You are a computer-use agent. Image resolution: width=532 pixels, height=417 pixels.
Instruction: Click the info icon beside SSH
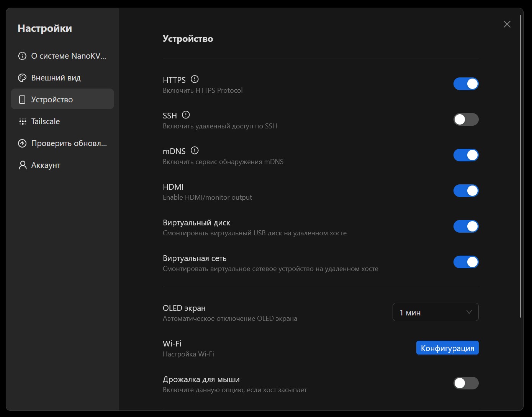186,115
